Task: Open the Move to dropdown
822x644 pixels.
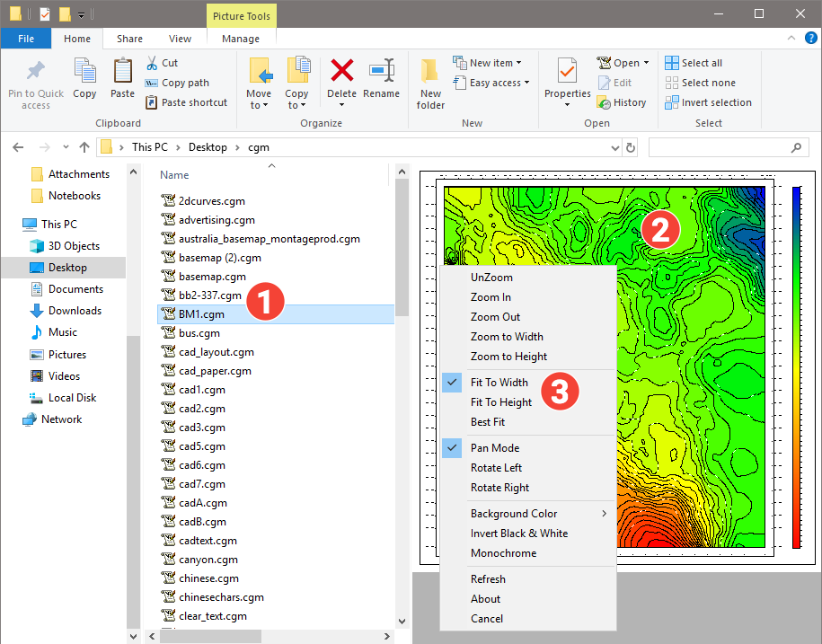Action: point(259,79)
